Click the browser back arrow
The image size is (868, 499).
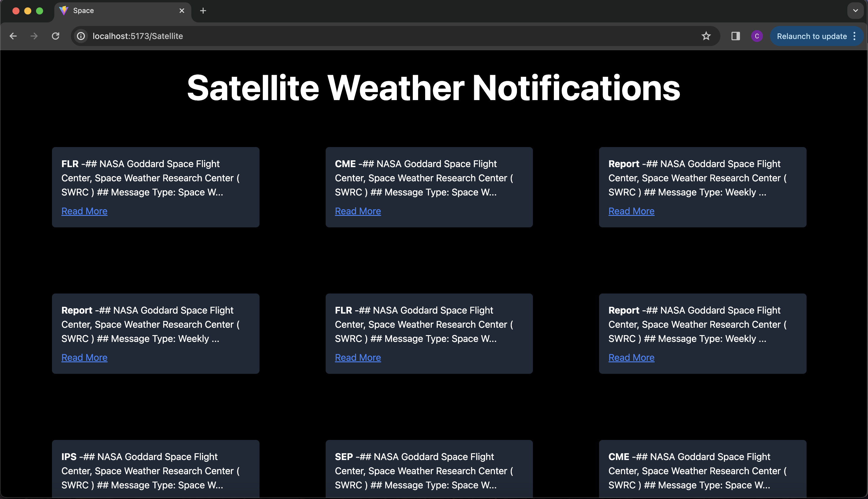(13, 36)
